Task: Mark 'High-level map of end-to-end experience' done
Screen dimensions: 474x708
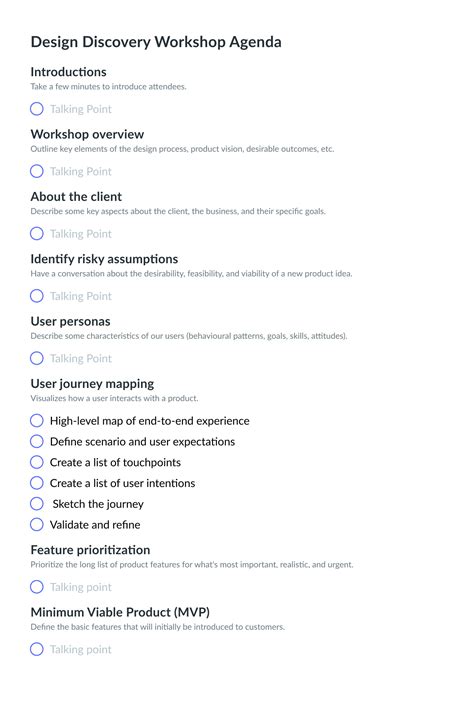Action: [x=37, y=420]
